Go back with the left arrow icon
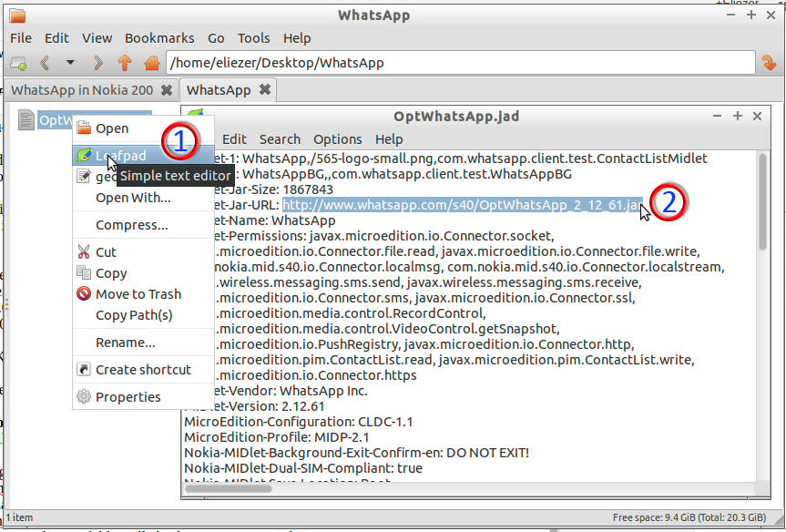Viewport: 786px width, 532px height. point(45,63)
